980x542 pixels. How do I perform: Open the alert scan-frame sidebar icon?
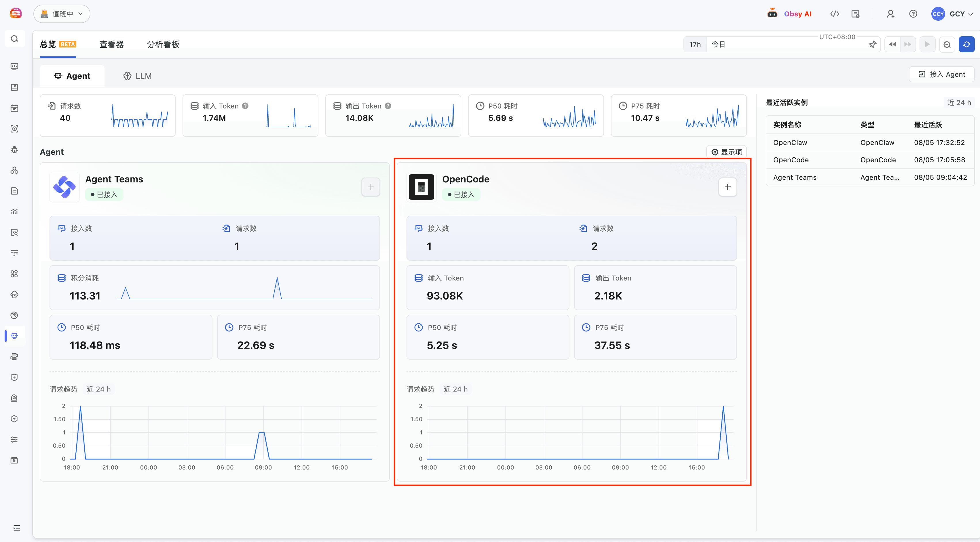point(14,129)
